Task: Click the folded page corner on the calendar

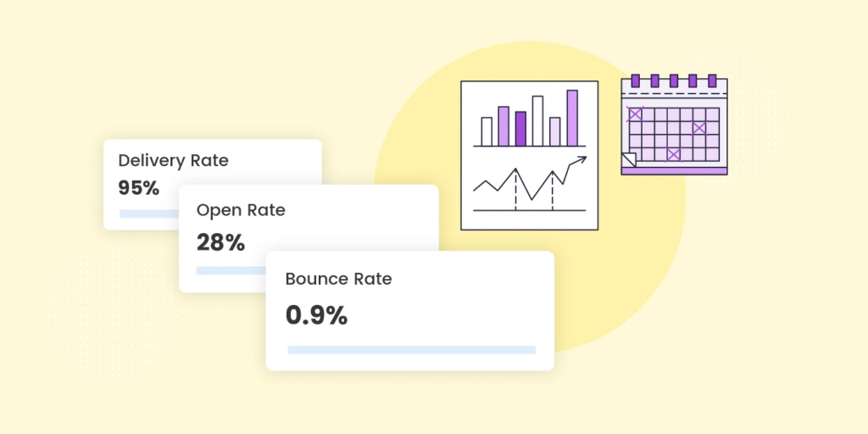Action: point(628,159)
